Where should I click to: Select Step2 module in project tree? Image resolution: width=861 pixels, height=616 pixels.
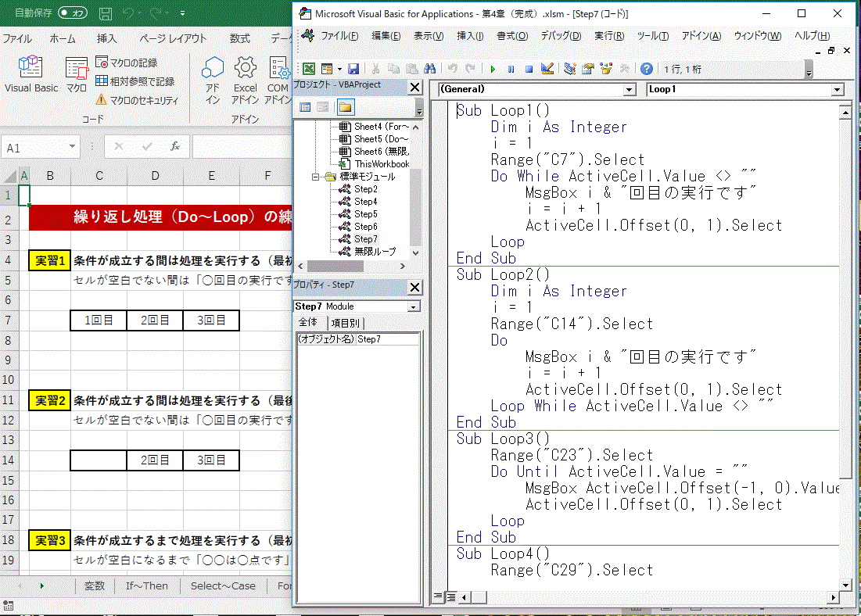coord(366,189)
